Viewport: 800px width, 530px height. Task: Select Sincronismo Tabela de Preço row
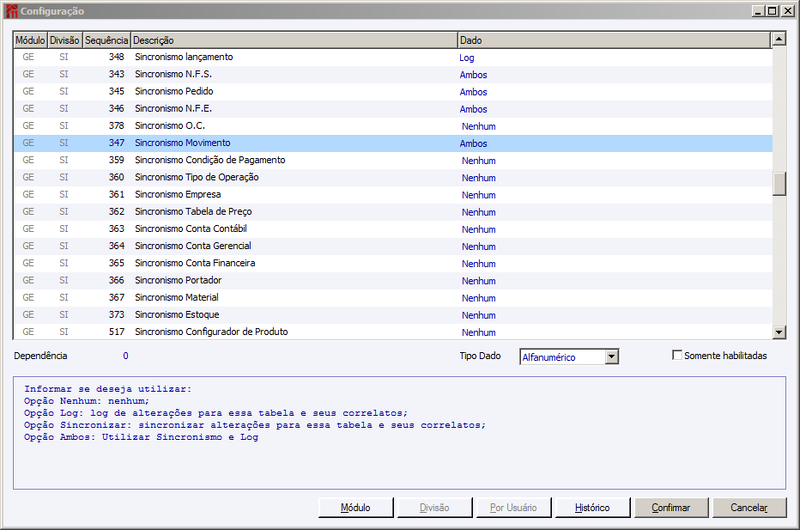pyautogui.click(x=393, y=212)
